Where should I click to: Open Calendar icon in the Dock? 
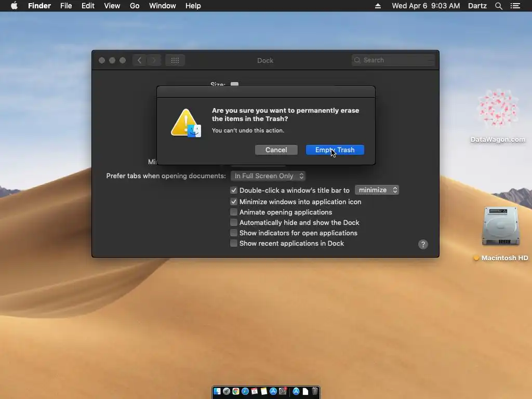[255, 391]
